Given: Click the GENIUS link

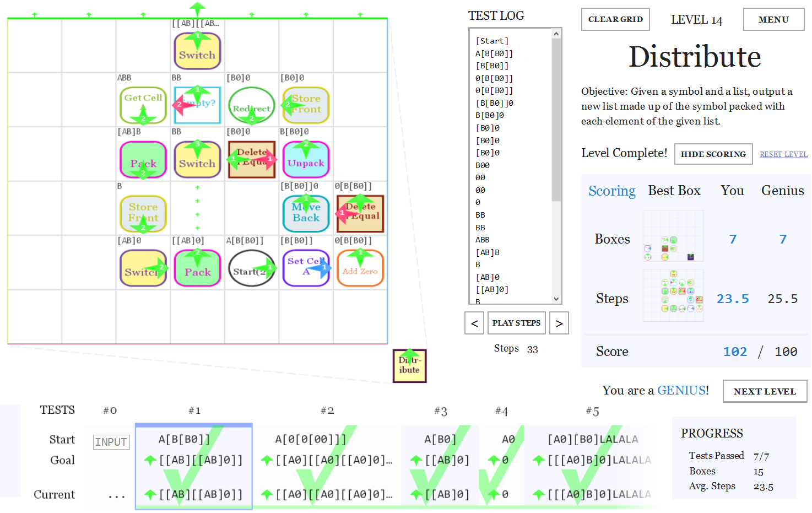Looking at the screenshot, I should click(681, 390).
